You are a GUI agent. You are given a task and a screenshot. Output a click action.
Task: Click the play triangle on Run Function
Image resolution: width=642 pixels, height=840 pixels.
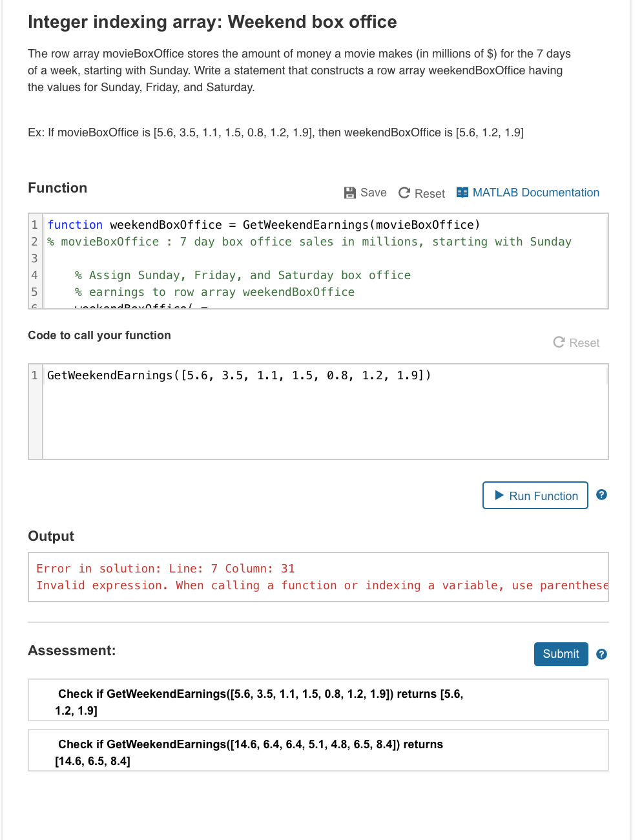(499, 496)
